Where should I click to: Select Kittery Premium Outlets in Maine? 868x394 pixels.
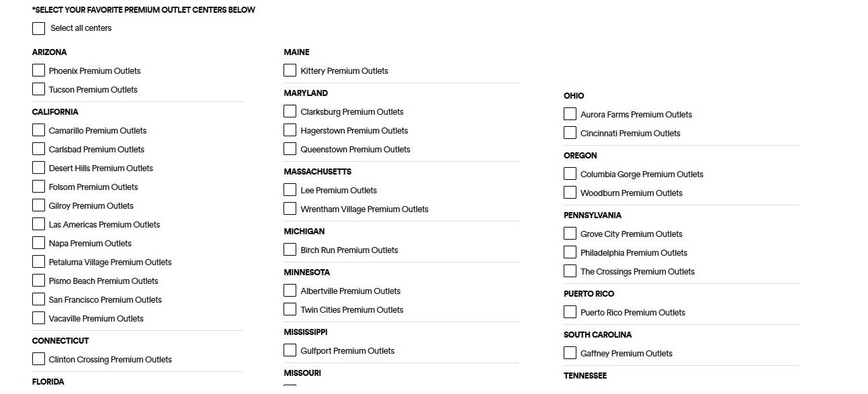point(290,70)
